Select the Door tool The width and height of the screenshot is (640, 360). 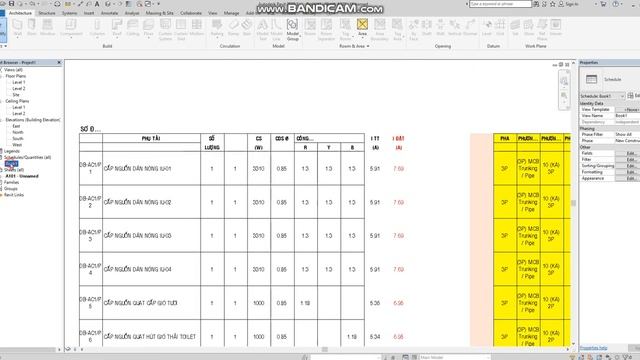[32, 28]
